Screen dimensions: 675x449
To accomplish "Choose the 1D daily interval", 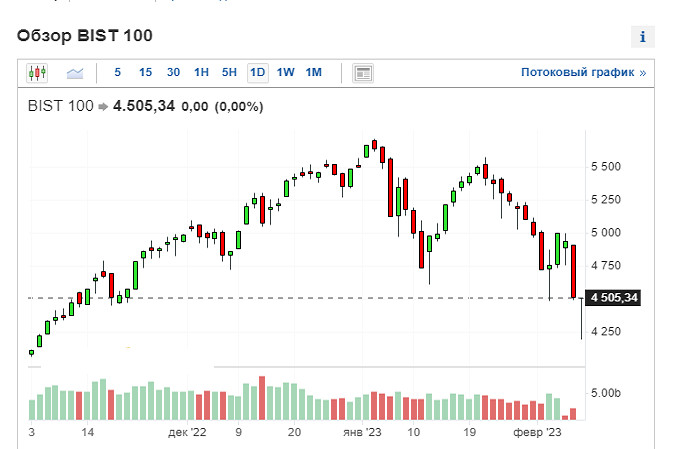I will [x=257, y=73].
